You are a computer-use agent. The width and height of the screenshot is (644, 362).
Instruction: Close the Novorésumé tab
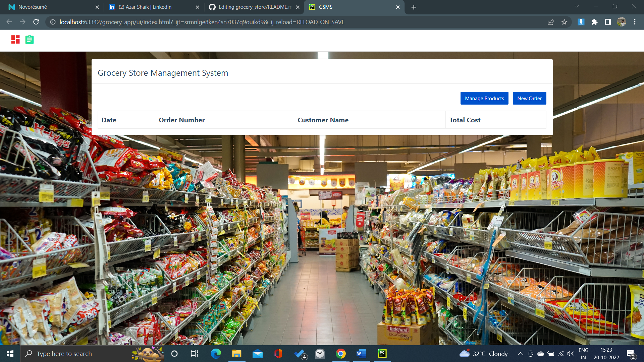pyautogui.click(x=97, y=7)
